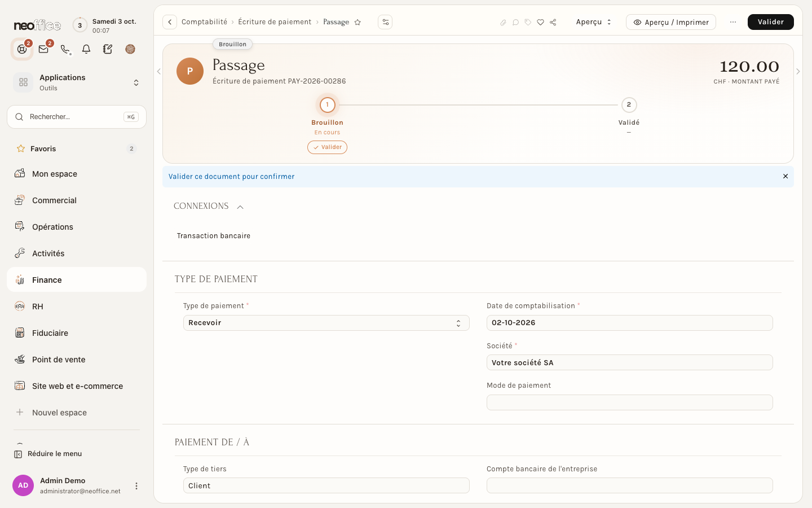Select step 2 Validé in progress tracker

[629, 105]
